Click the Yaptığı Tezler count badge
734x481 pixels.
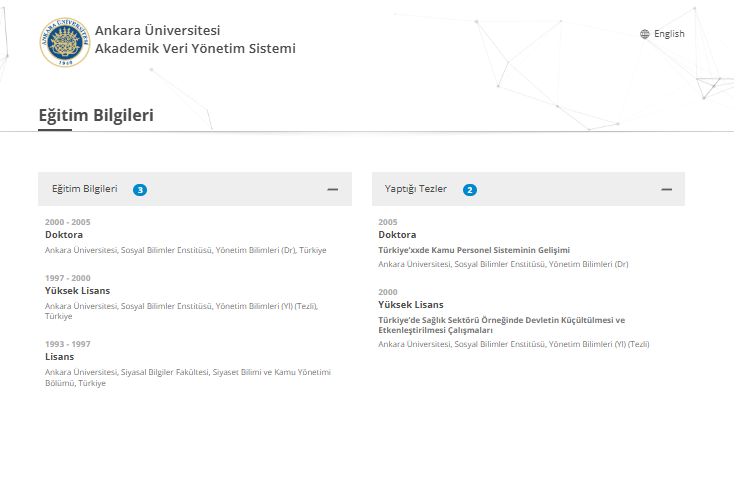(470, 190)
